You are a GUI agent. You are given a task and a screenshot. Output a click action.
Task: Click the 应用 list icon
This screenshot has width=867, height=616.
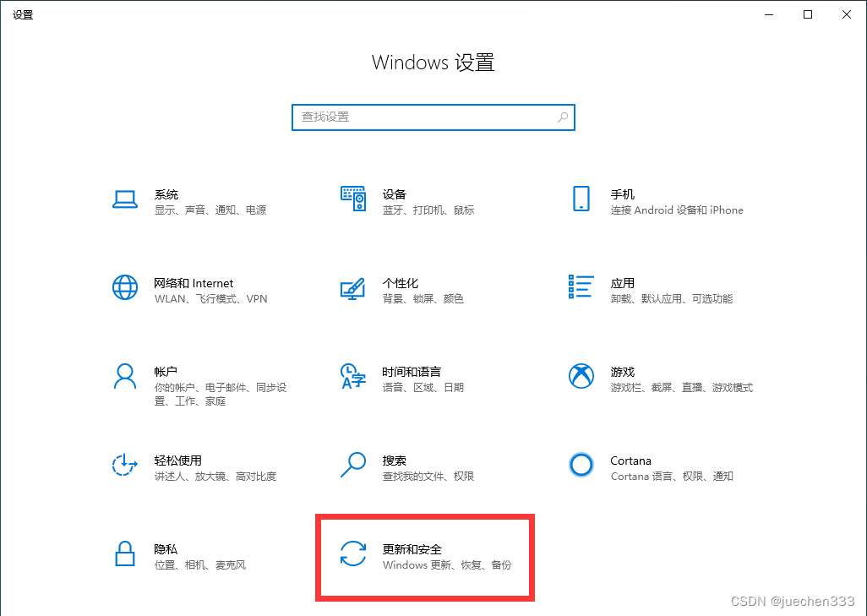581,286
